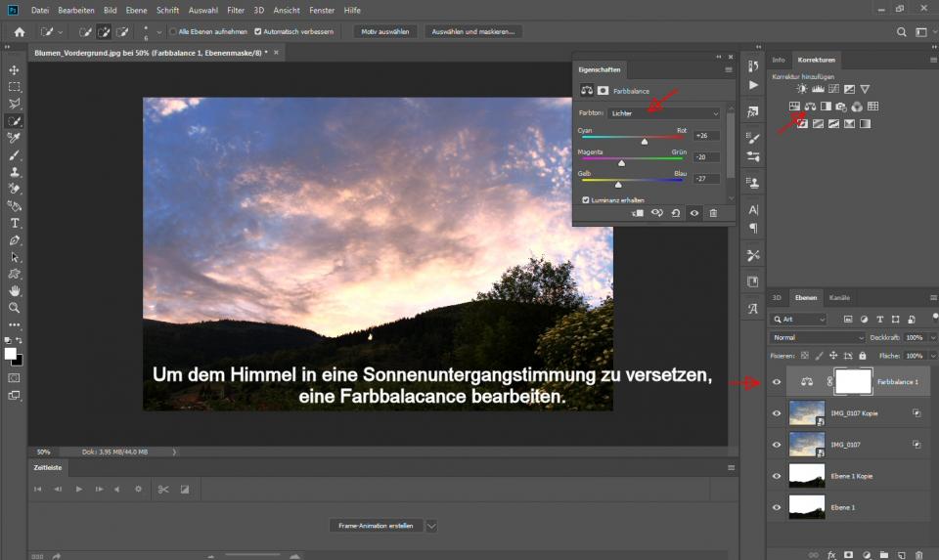Activate the Zoom magnifier tool
The width and height of the screenshot is (939, 560).
(15, 308)
